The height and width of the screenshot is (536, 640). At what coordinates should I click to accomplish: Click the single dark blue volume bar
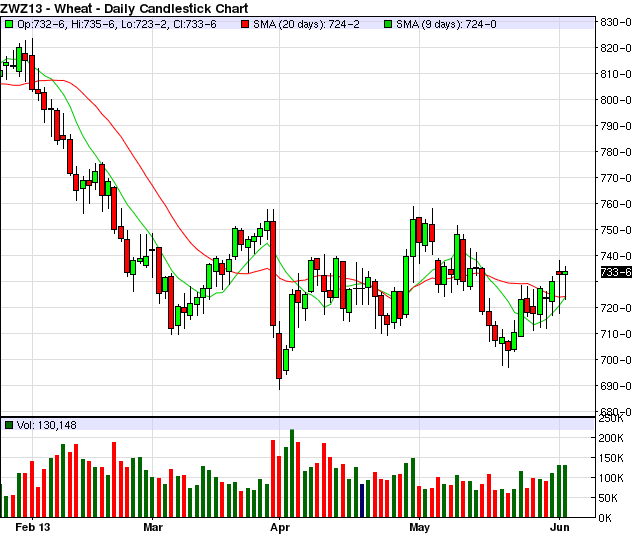point(362,500)
